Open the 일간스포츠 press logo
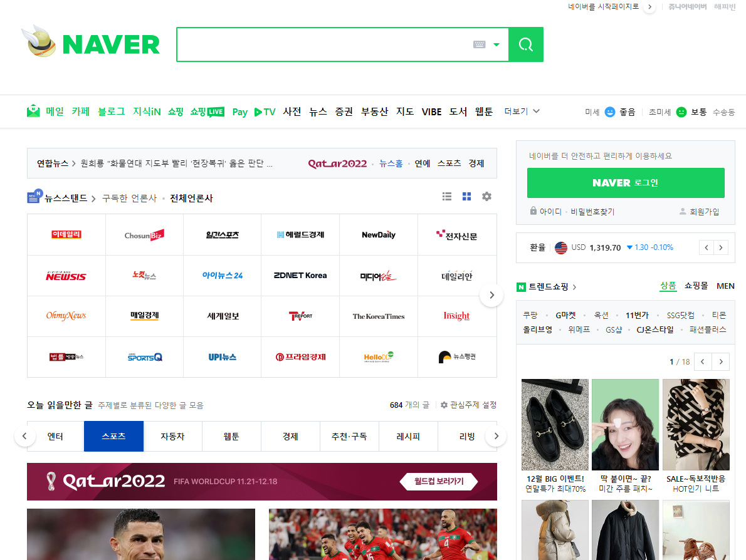This screenshot has width=746, height=560. [222, 235]
